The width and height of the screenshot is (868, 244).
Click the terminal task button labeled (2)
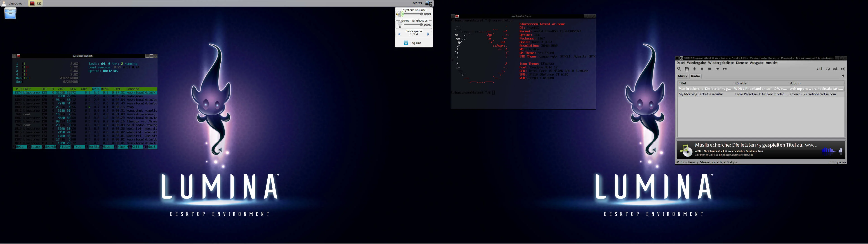point(36,3)
